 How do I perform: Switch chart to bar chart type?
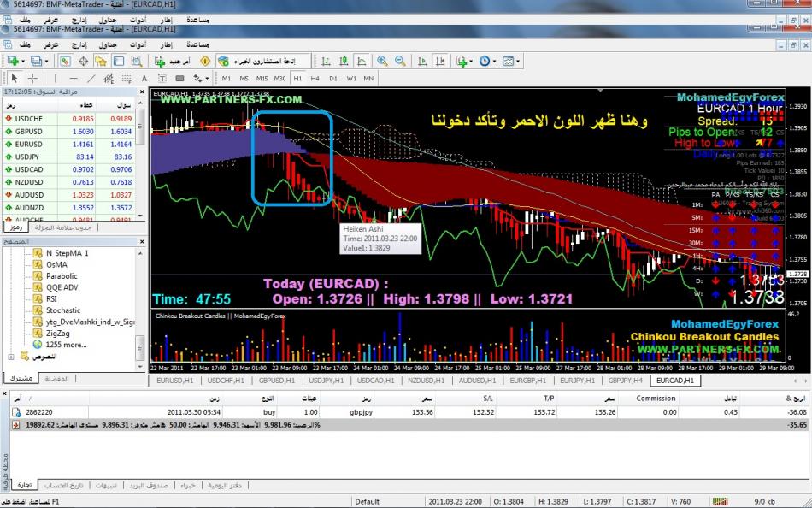click(326, 62)
